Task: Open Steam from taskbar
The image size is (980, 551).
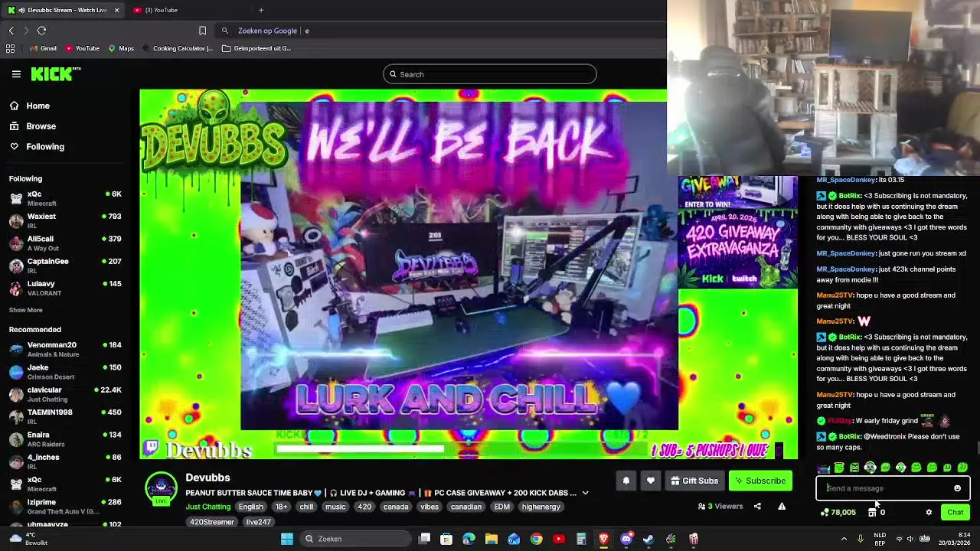Action: coord(648,539)
